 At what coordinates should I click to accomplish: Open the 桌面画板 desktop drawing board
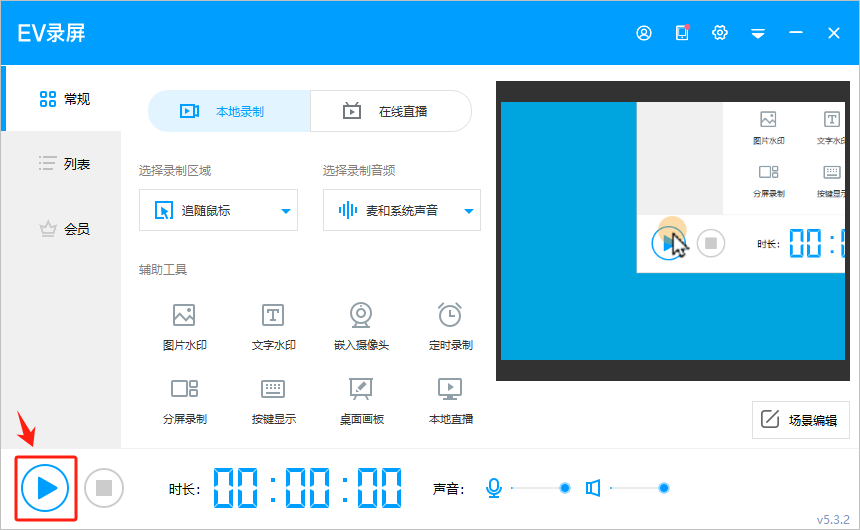point(361,398)
